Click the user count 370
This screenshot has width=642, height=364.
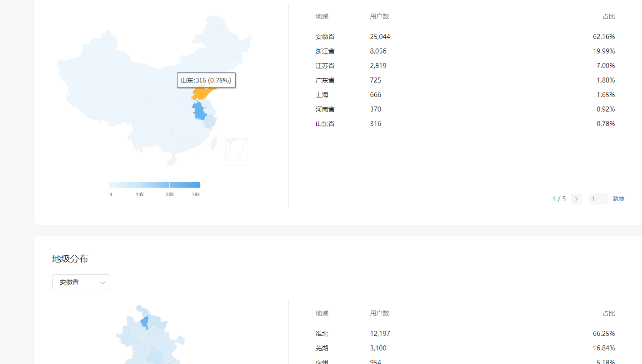click(376, 109)
